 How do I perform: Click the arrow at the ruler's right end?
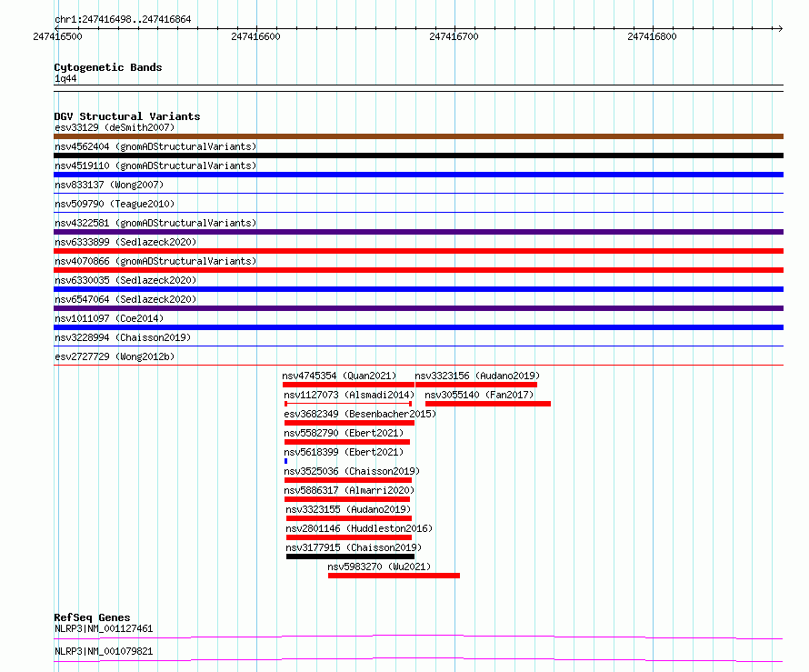780,28
